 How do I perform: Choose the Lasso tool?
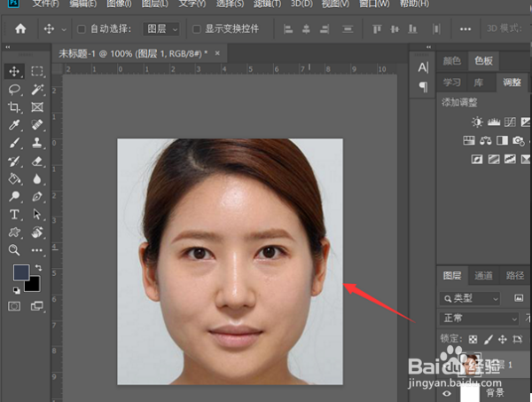tap(14, 90)
